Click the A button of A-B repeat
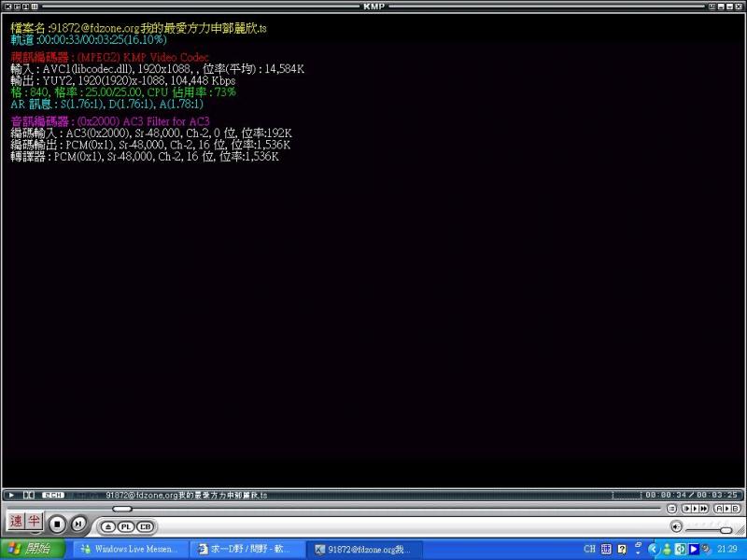This screenshot has height=560, width=747. click(719, 509)
